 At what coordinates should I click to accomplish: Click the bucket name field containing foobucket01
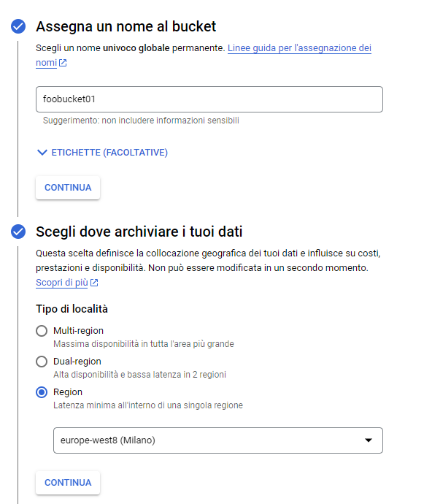coord(209,99)
